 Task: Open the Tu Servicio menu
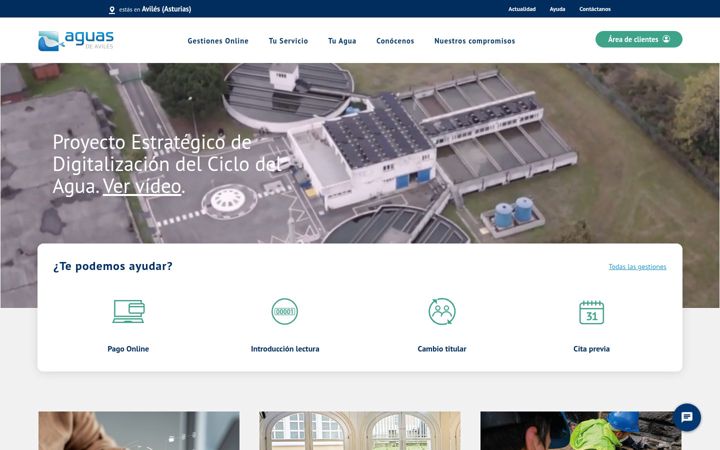tap(288, 41)
